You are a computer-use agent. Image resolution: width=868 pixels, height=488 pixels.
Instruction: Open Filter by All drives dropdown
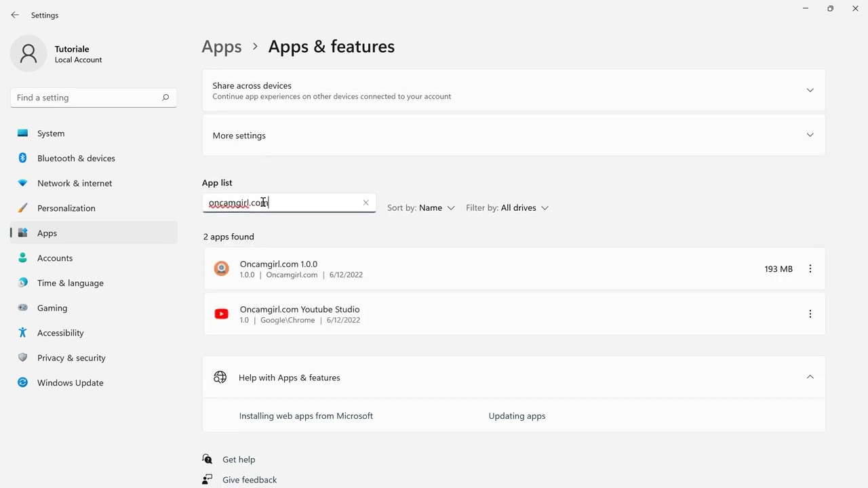click(507, 208)
